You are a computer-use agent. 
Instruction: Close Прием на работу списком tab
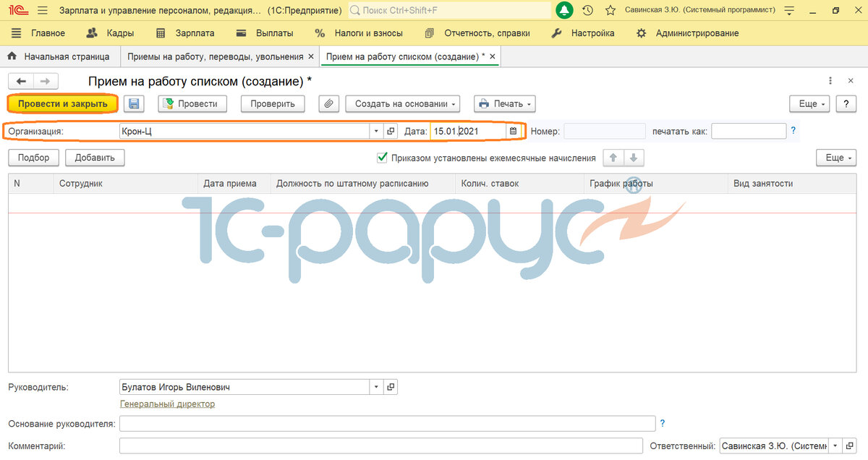(493, 56)
